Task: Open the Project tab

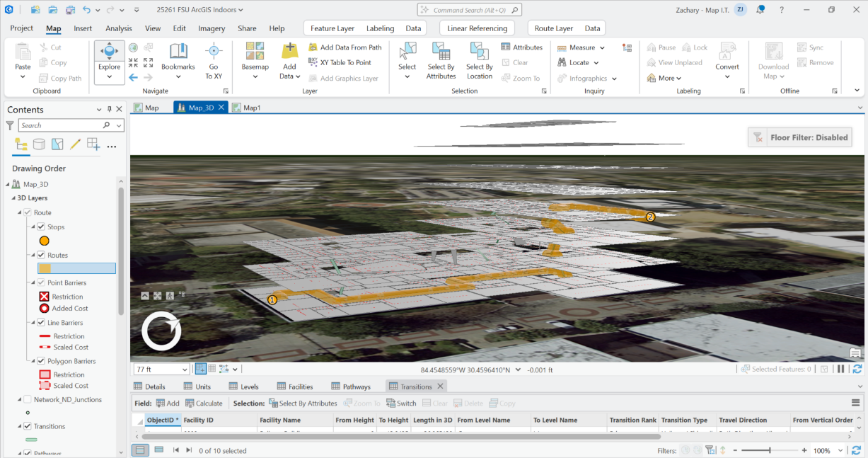Action: tap(21, 28)
